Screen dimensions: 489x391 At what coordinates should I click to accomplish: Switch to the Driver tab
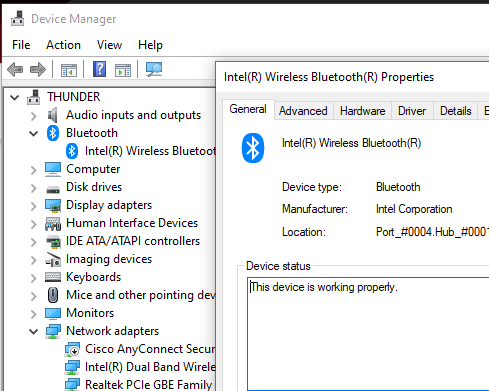412,111
